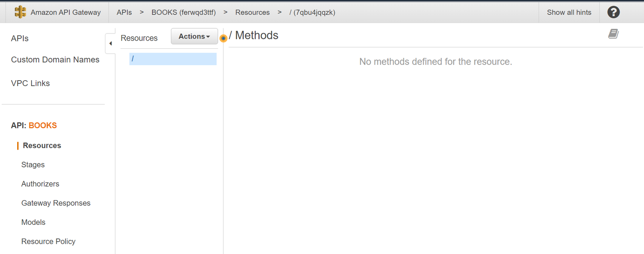644x254 pixels.
Task: Open Authorizers
Action: [x=40, y=183]
